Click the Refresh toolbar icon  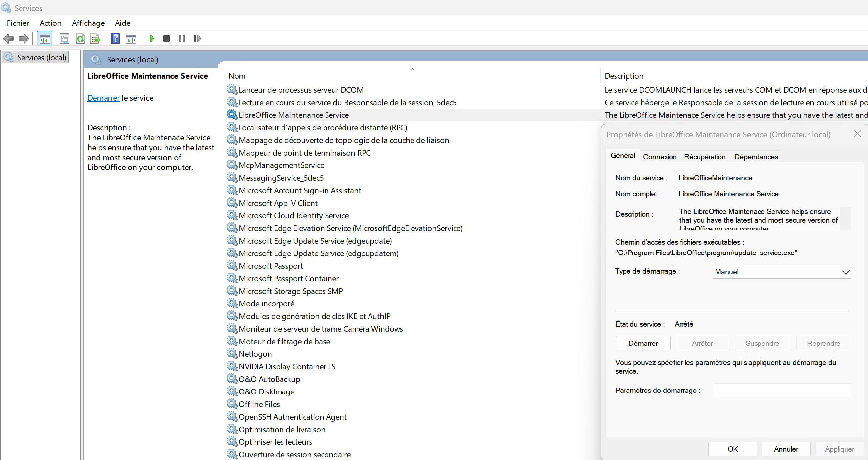80,38
